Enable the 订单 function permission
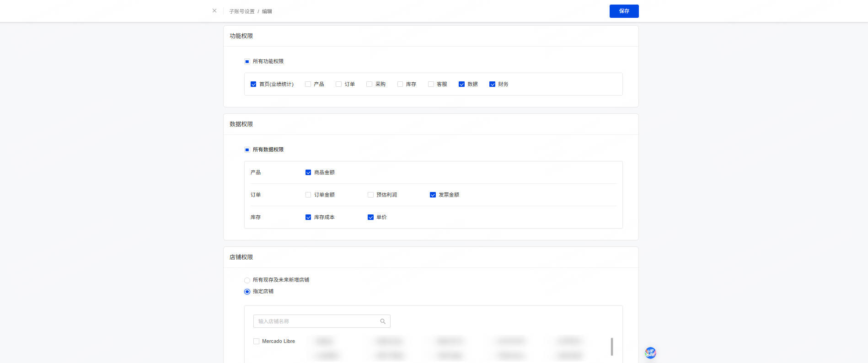The height and width of the screenshot is (363, 868). [x=338, y=84]
